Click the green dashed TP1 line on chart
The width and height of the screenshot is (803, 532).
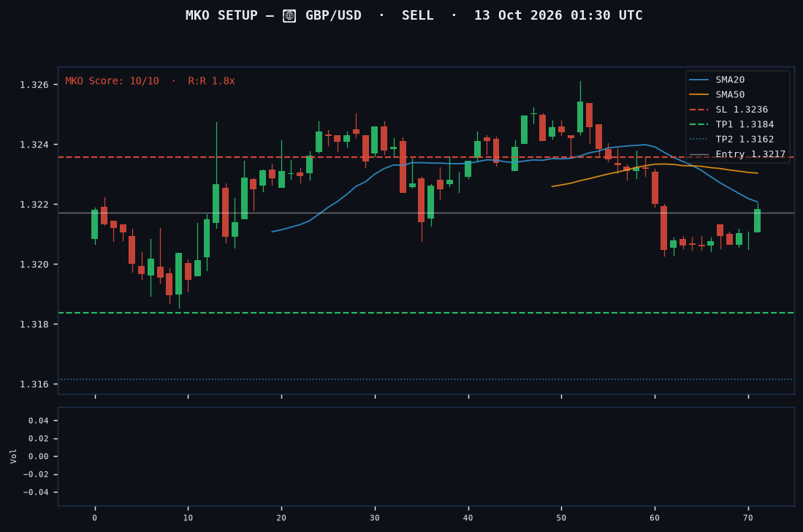pyautogui.click(x=426, y=312)
